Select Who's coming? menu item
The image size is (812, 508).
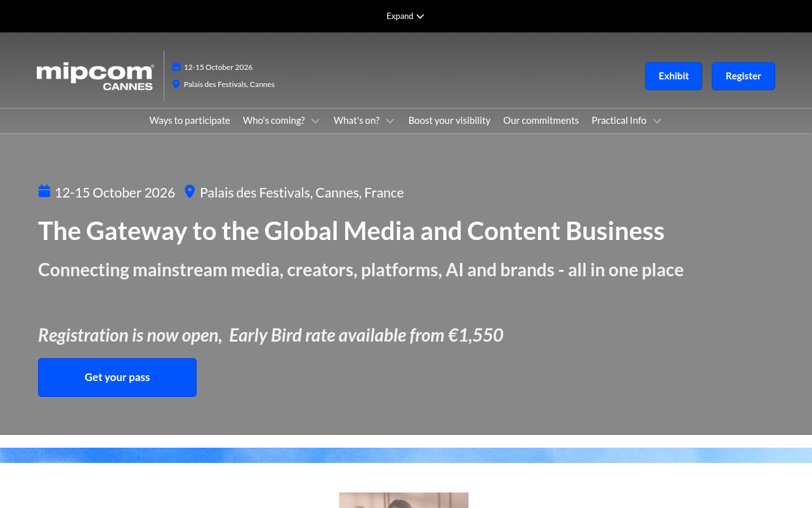(x=273, y=121)
